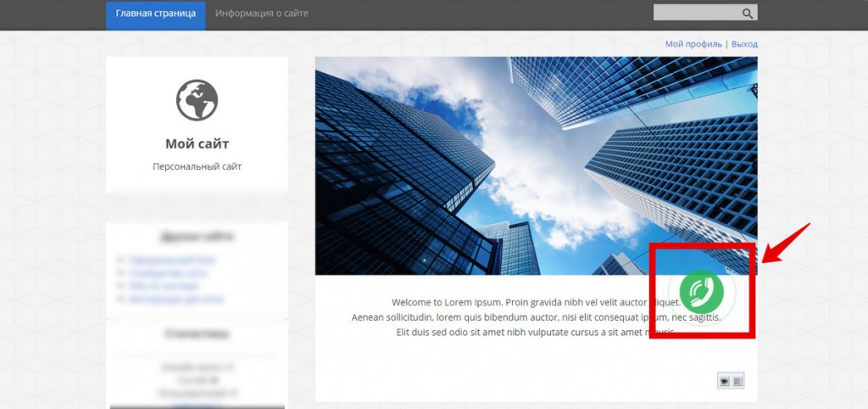This screenshot has width=868, height=409.
Task: Click the last blurred link in the friends list
Action: click(176, 300)
